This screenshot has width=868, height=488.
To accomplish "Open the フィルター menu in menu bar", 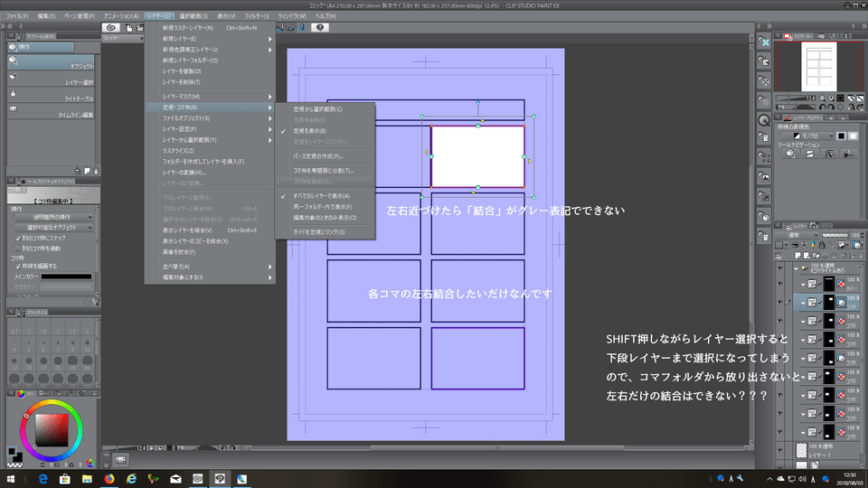I will tap(256, 16).
